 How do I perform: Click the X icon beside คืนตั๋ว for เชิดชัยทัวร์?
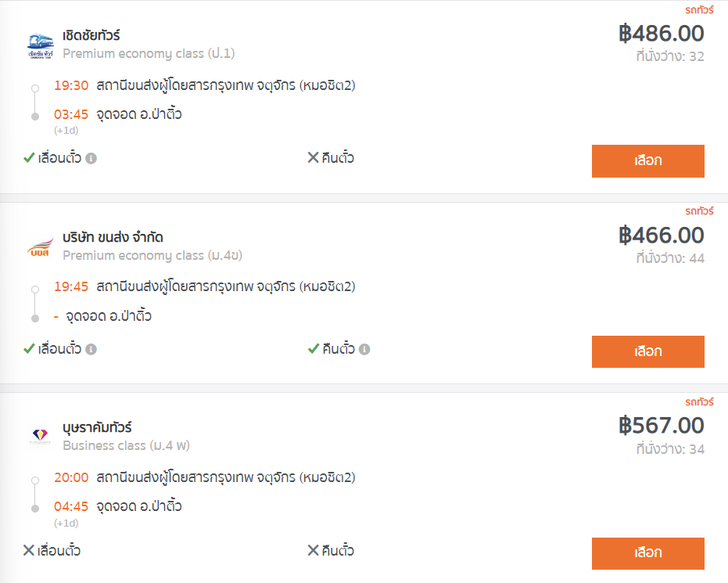pyautogui.click(x=314, y=157)
